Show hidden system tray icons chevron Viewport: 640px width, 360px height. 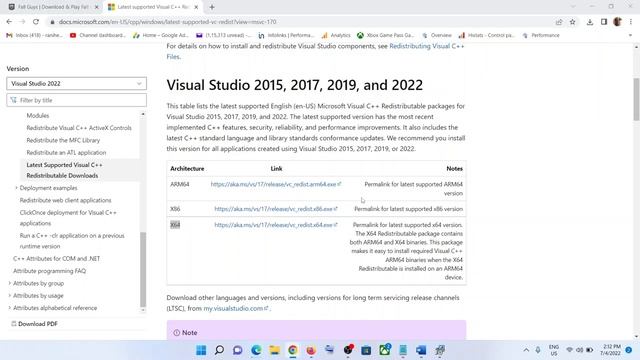tap(526, 350)
